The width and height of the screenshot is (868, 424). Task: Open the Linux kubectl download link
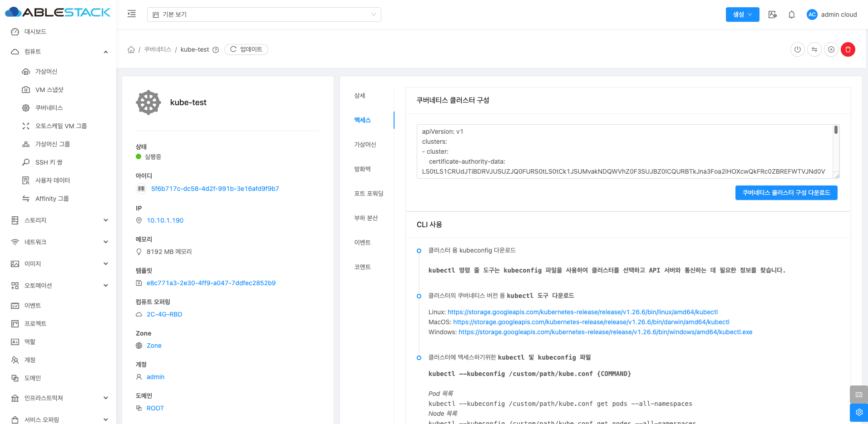[x=582, y=312]
